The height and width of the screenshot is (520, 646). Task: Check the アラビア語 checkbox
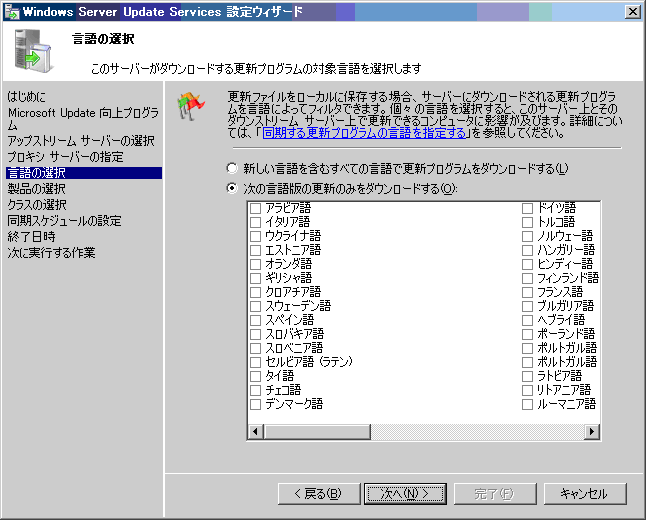pyautogui.click(x=255, y=208)
